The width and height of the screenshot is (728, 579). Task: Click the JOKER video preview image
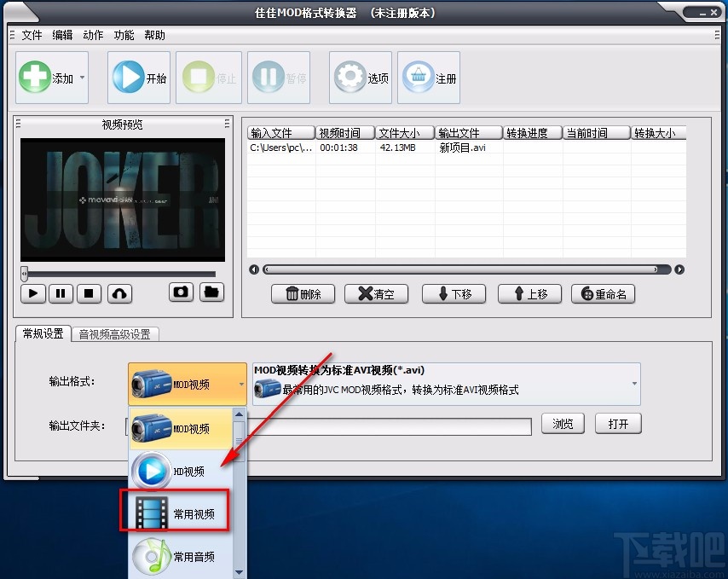click(x=123, y=200)
